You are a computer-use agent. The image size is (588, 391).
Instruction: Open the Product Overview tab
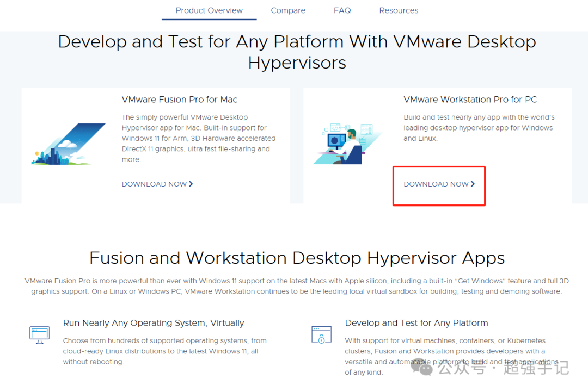tap(209, 10)
